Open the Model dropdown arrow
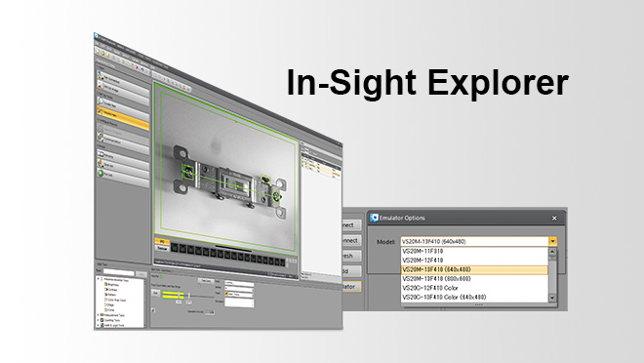The width and height of the screenshot is (644, 363). 553,241
